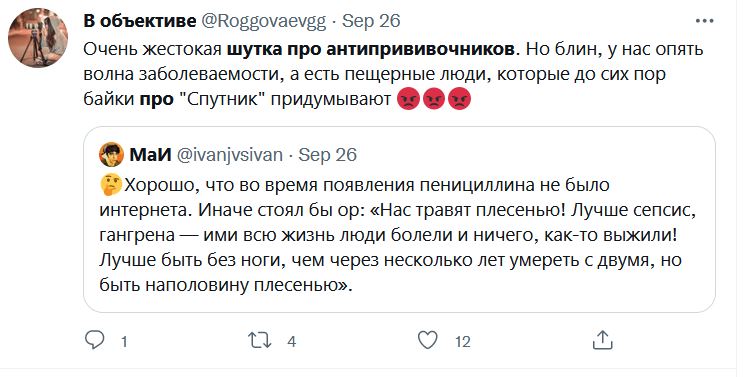Click the thinking face emoji in quote
Image resolution: width=753 pixels, height=377 pixels.
pyautogui.click(x=111, y=185)
